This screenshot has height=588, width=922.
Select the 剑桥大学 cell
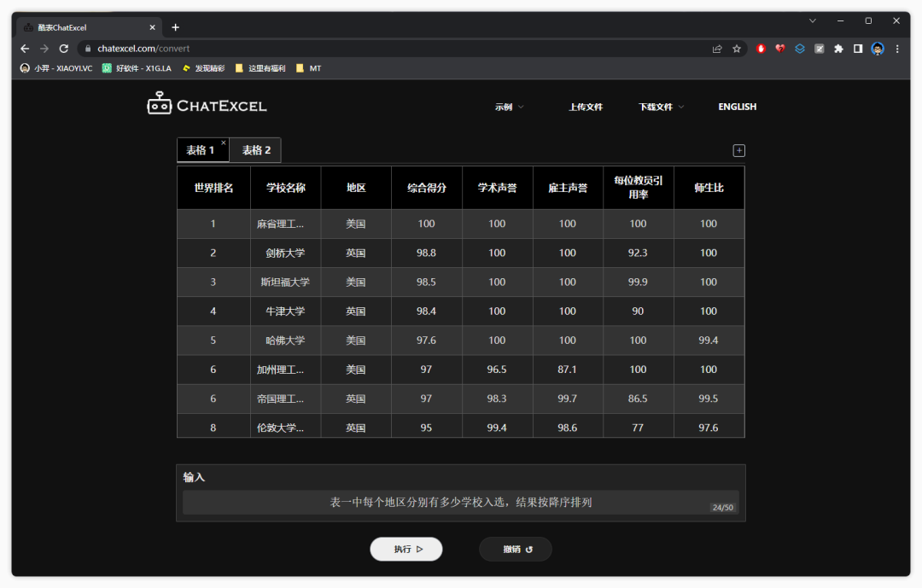pyautogui.click(x=286, y=253)
